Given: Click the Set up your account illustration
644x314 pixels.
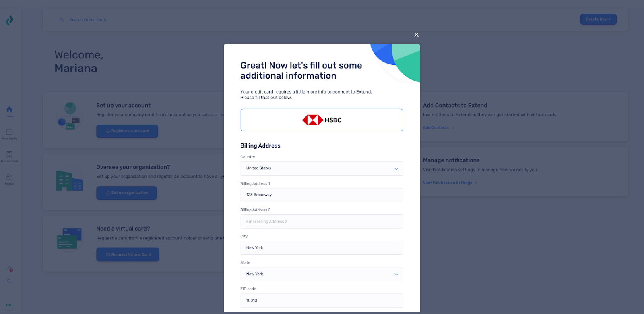Looking at the screenshot, I should point(69,116).
